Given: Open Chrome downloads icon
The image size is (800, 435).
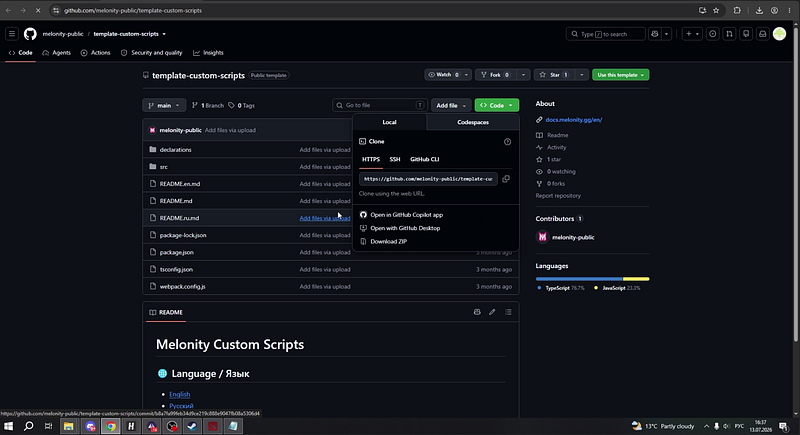Looking at the screenshot, I should 759,10.
